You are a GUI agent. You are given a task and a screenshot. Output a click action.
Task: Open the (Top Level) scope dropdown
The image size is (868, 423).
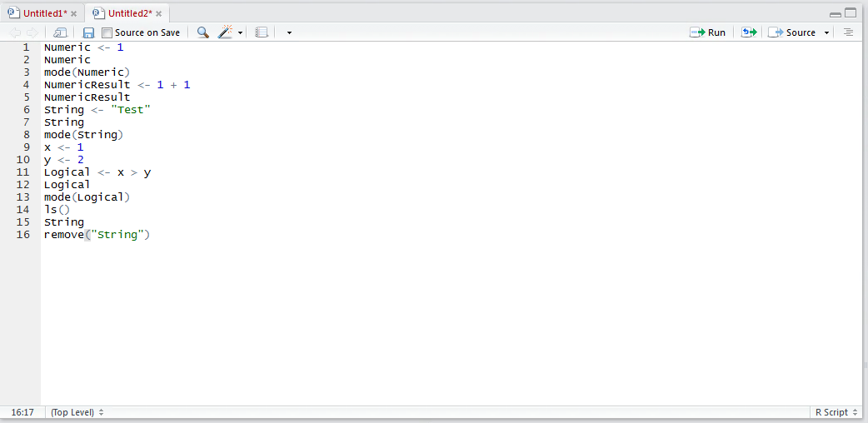tap(77, 412)
